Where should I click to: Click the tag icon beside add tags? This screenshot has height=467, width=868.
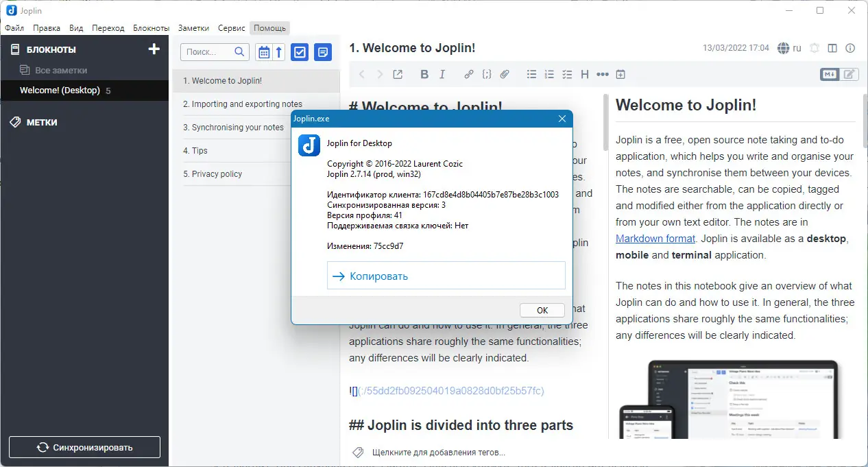coord(358,453)
